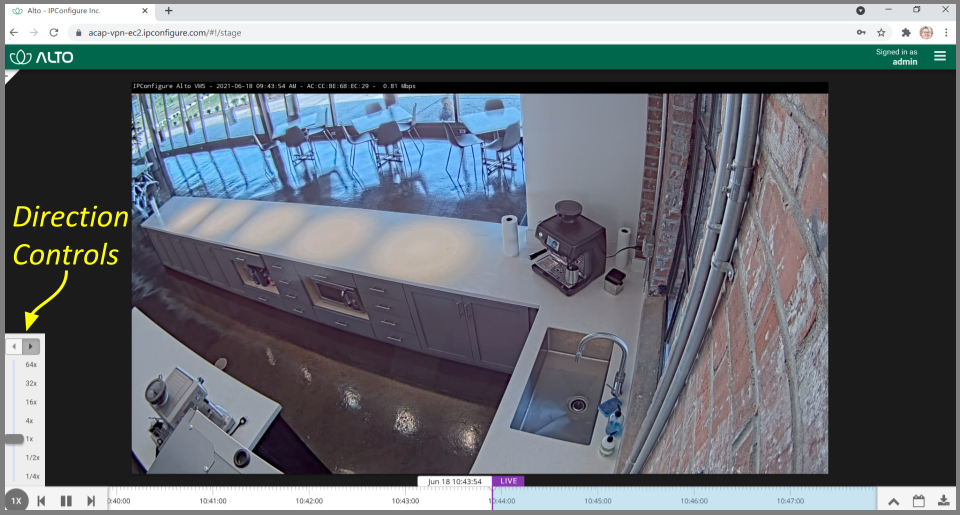Step forward one frame
The width and height of the screenshot is (960, 515).
point(91,501)
